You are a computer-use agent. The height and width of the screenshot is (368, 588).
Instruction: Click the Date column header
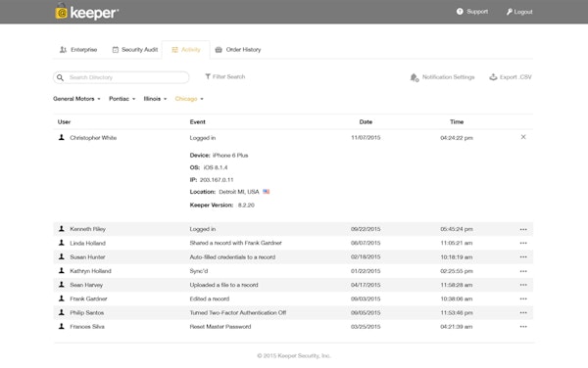(366, 122)
